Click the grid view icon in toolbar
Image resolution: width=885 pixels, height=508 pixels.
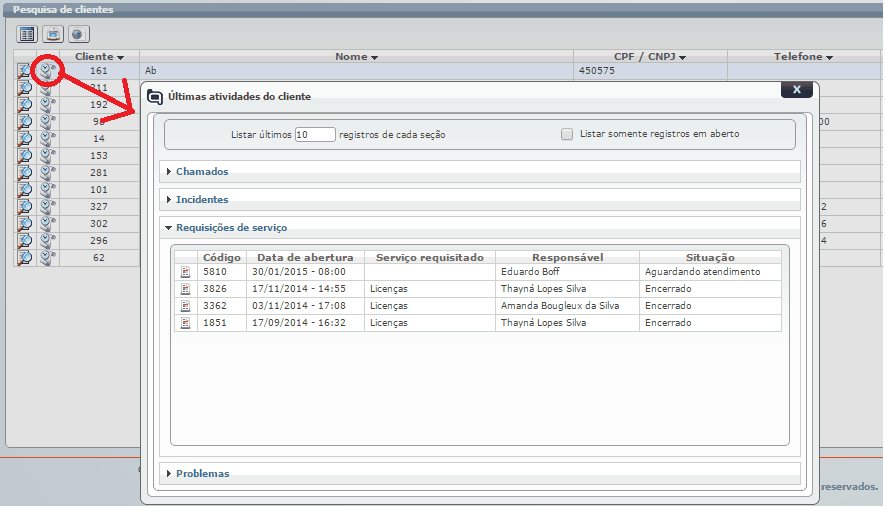pyautogui.click(x=27, y=33)
